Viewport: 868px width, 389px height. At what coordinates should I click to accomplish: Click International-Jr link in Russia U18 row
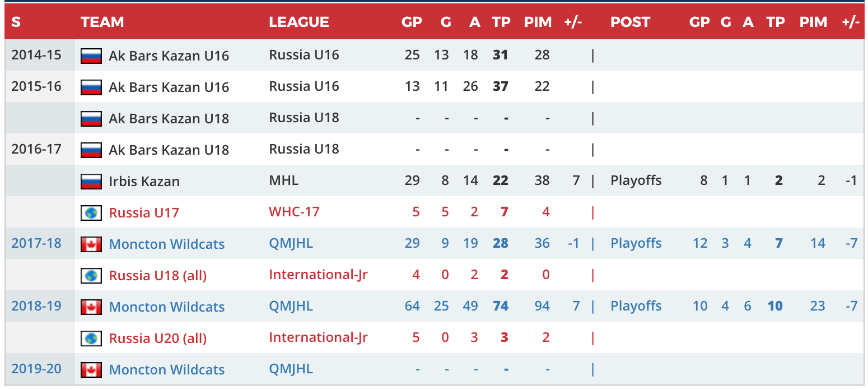coord(318,275)
